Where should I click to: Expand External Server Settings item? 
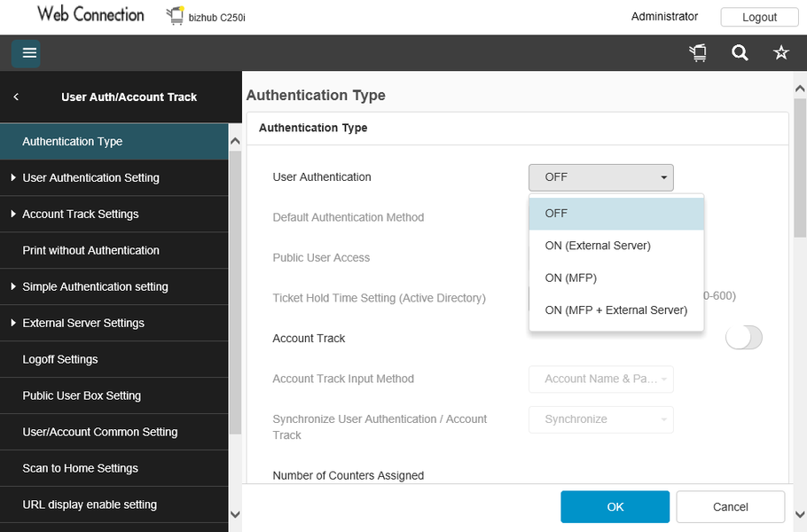click(83, 323)
